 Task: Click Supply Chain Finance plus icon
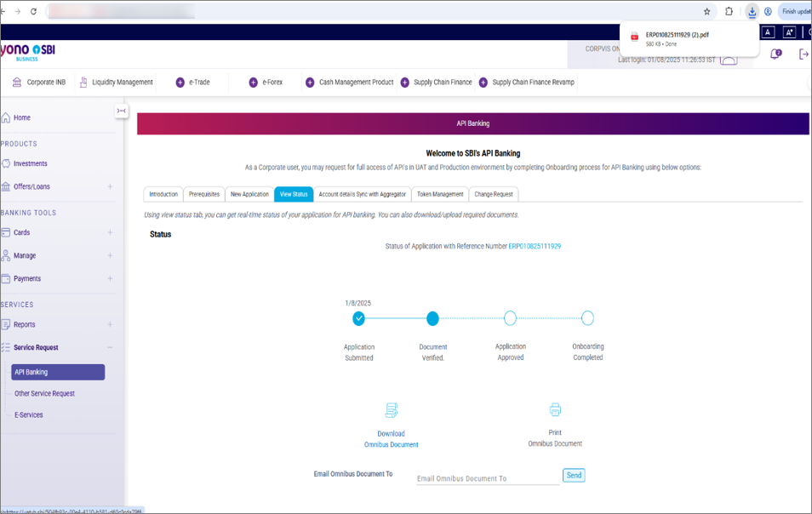[x=405, y=83]
